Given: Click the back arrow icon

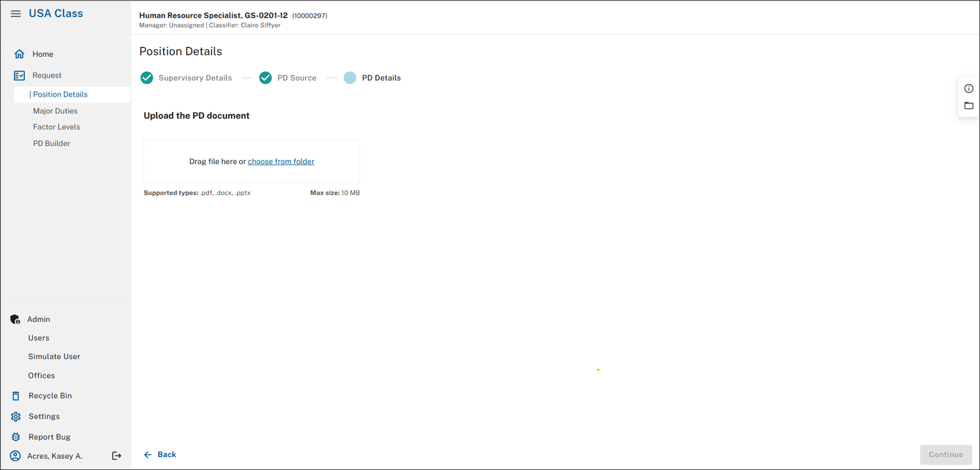Looking at the screenshot, I should click(148, 455).
